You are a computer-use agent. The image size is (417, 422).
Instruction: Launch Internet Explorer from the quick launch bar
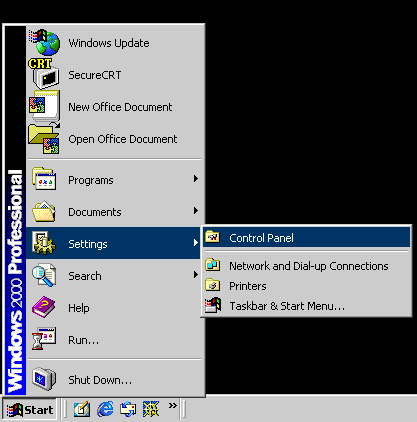pos(105,409)
